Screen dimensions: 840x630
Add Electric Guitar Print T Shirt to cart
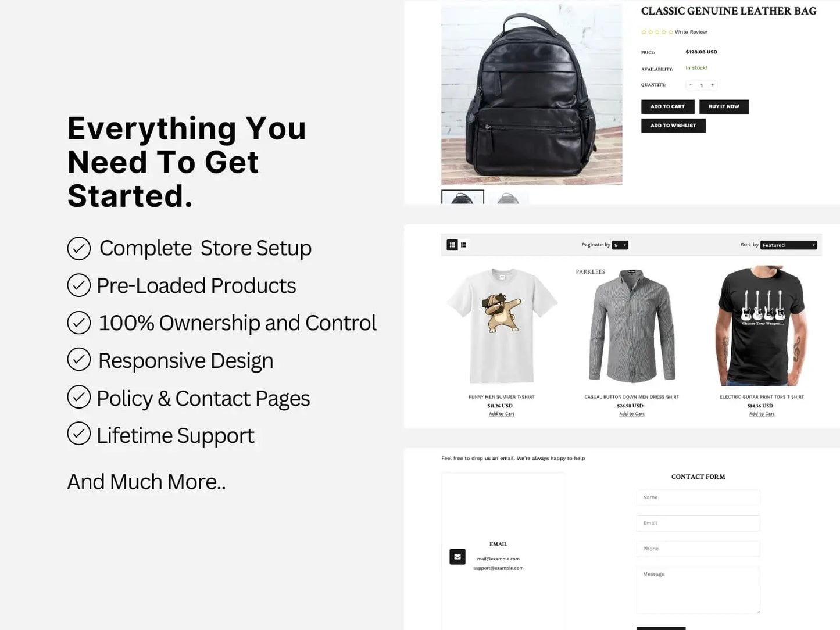[x=762, y=414]
